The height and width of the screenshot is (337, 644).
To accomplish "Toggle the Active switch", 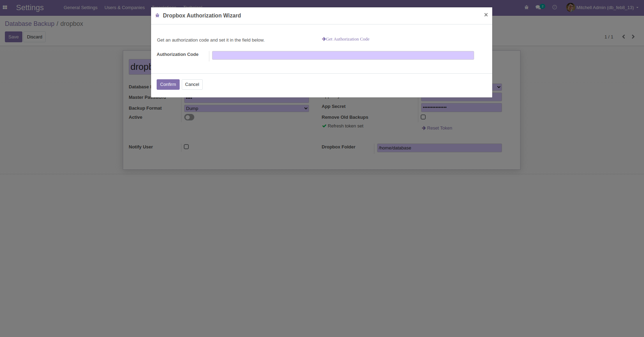I will tap(189, 117).
